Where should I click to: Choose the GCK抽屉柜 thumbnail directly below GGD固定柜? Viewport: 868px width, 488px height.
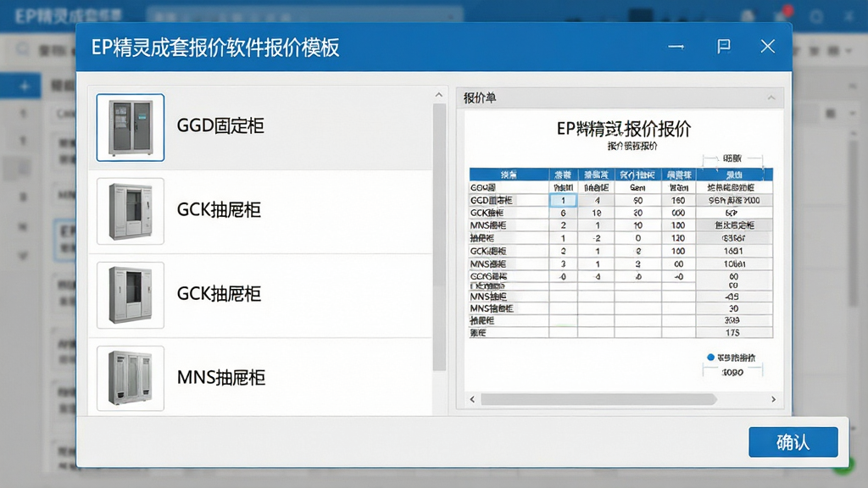click(130, 211)
